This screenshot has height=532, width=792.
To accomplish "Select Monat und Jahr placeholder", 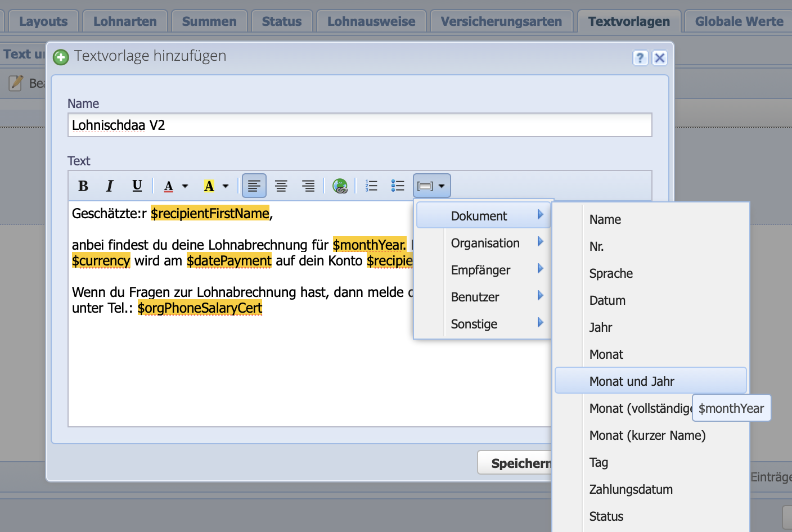I will pyautogui.click(x=632, y=381).
